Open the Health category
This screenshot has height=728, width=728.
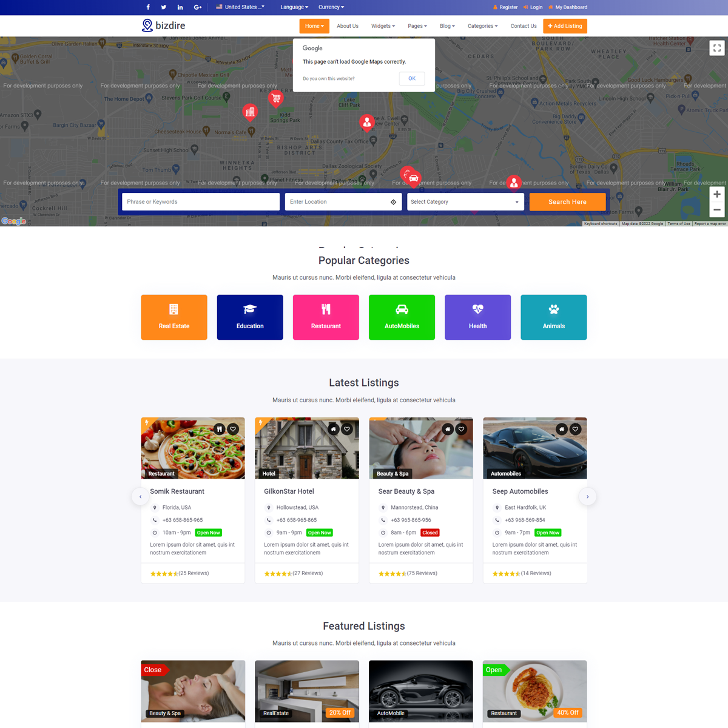[x=477, y=317]
